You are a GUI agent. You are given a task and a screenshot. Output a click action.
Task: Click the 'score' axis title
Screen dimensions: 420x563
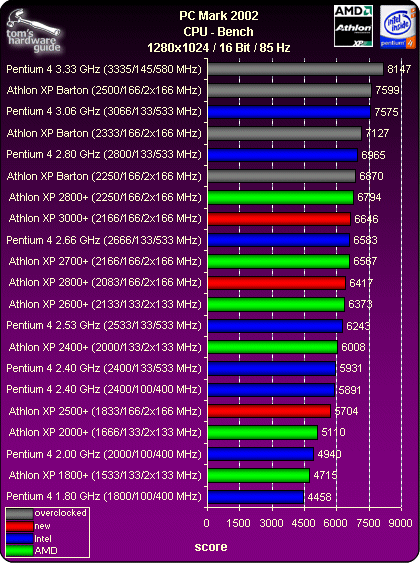211,547
